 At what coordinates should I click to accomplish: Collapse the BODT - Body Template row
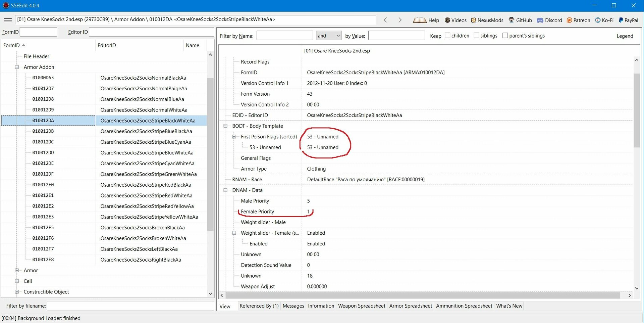coord(225,126)
